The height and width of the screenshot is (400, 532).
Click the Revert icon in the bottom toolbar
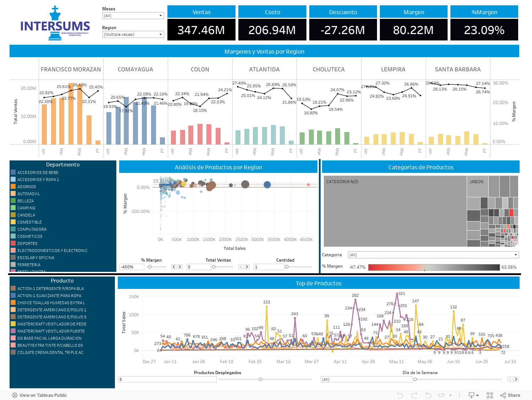coord(428,395)
